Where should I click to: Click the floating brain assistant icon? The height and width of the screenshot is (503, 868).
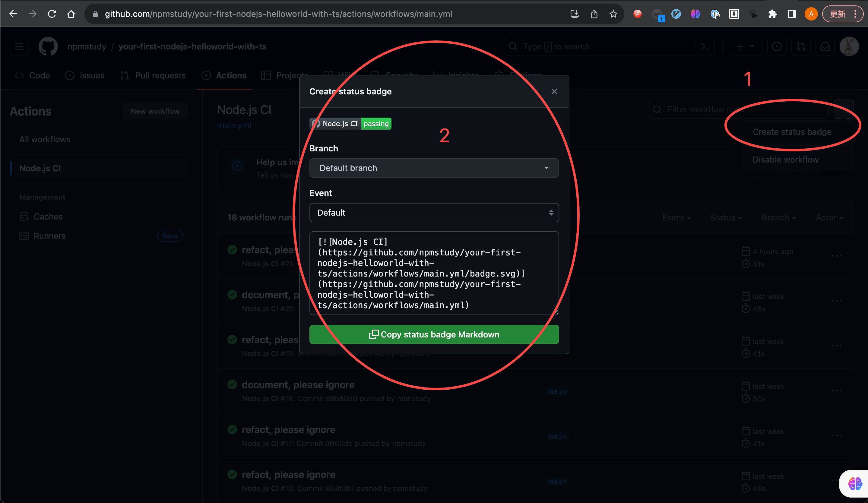point(854,483)
